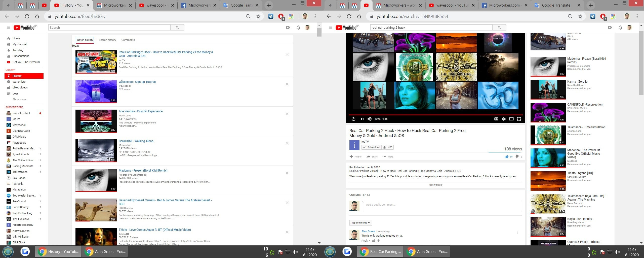Image resolution: width=644 pixels, height=258 pixels.
Task: Switch to the Search history tab
Action: point(107,40)
